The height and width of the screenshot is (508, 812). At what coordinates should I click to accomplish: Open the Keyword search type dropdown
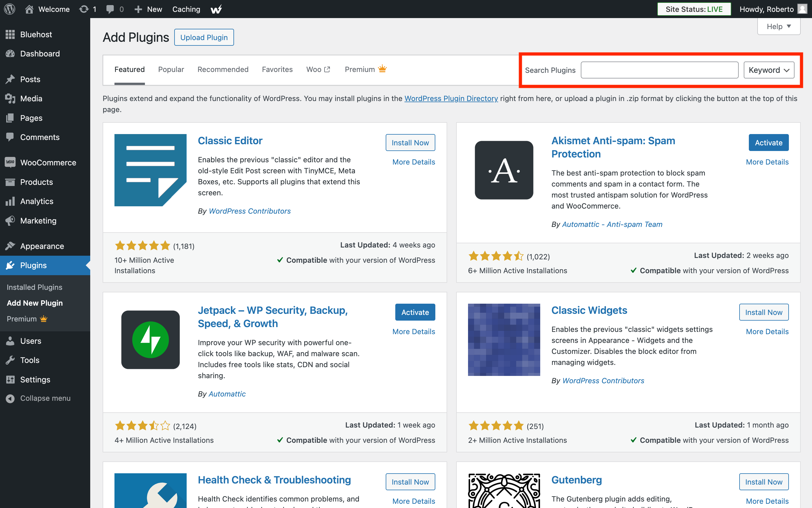[769, 70]
